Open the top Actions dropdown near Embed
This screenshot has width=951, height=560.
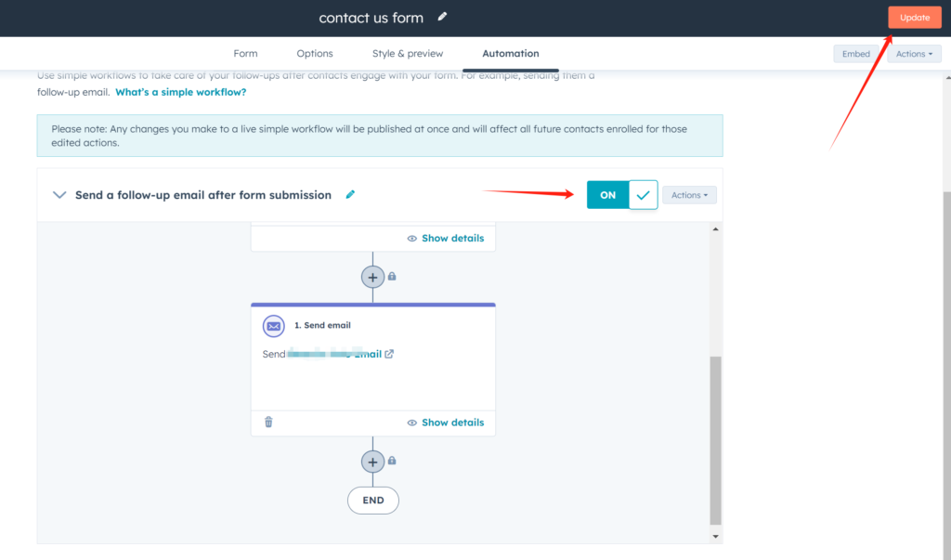click(x=915, y=54)
